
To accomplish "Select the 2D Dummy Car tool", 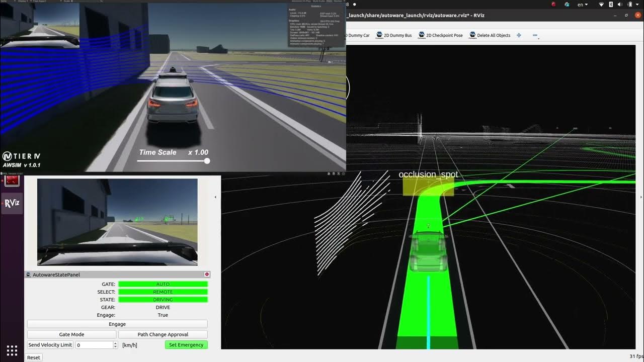I will click(x=358, y=35).
